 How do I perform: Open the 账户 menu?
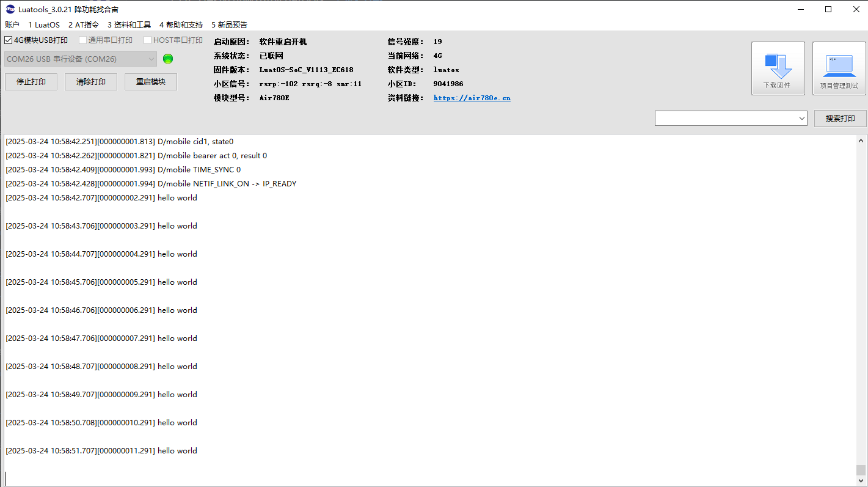[x=12, y=25]
